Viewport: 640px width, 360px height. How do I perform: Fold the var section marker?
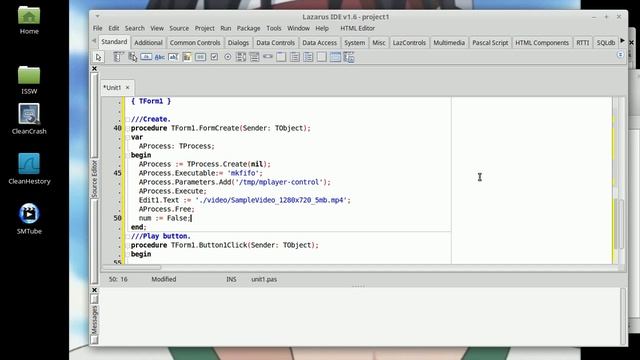[128, 138]
